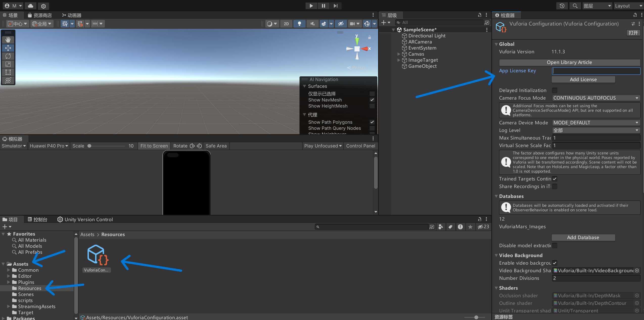Expand the ImageTarget hierarchy item
The width and height of the screenshot is (644, 320).
pos(399,60)
